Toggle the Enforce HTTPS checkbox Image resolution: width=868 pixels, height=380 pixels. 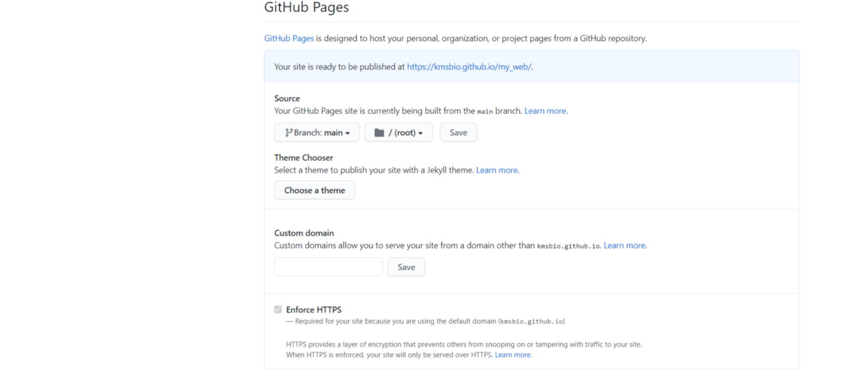click(x=278, y=309)
